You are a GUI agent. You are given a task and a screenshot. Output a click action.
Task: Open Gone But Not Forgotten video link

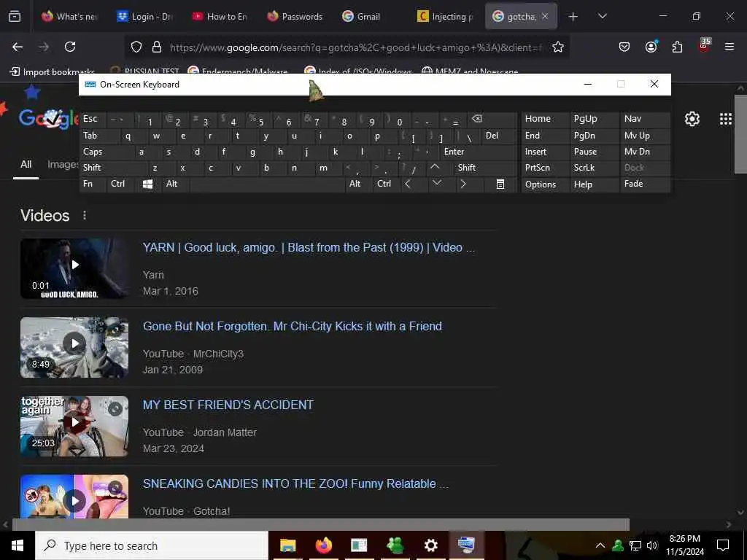pos(293,326)
